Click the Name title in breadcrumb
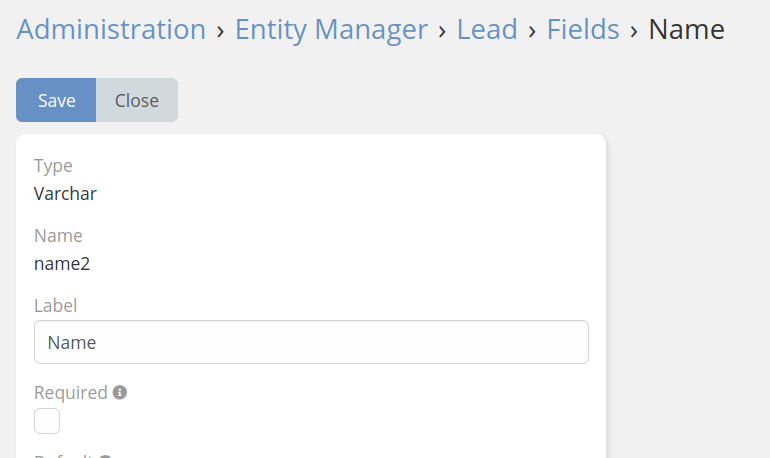The image size is (770, 458). tap(686, 29)
